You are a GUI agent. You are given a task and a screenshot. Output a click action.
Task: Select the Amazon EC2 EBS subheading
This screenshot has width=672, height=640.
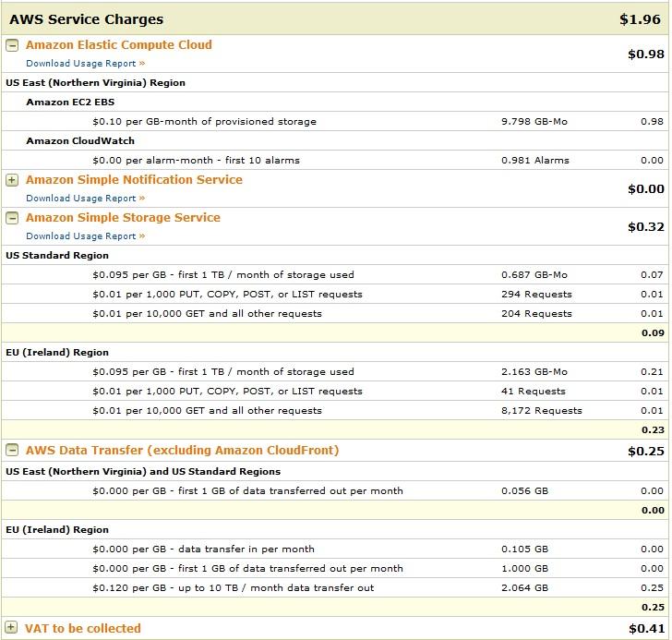pyautogui.click(x=70, y=102)
